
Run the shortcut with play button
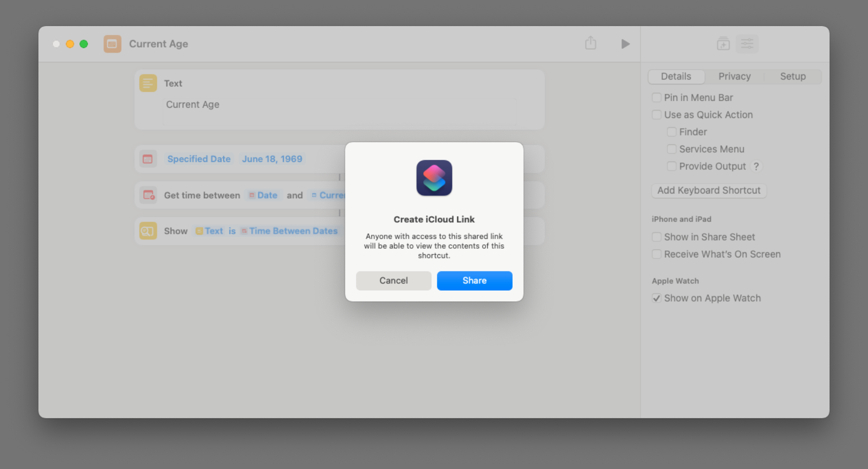(x=625, y=44)
